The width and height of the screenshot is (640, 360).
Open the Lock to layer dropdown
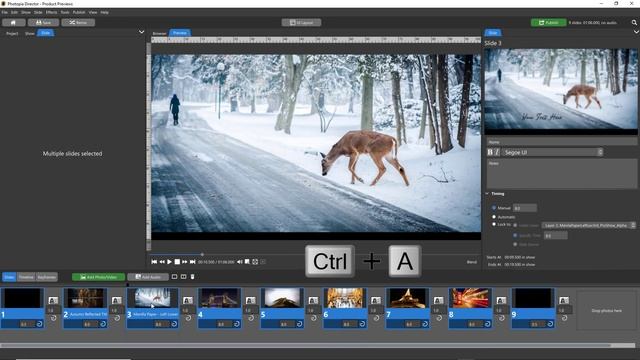[x=589, y=225]
